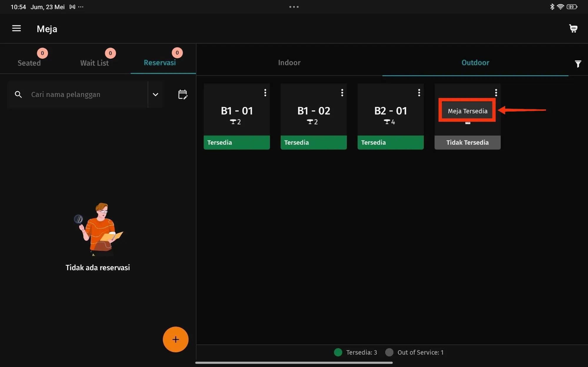
Task: Click the Meja page title
Action: (x=47, y=29)
